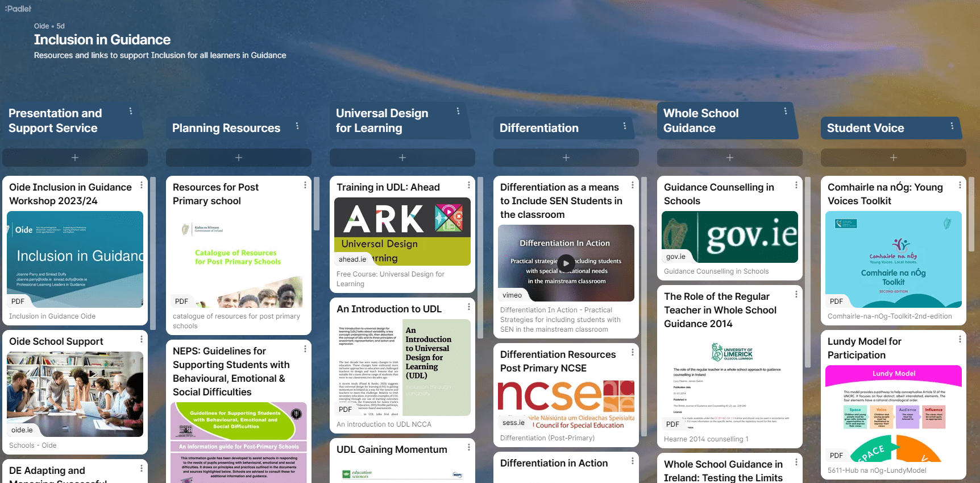Click the Inclusion in Guidance board title
This screenshot has height=483, width=980.
(102, 40)
